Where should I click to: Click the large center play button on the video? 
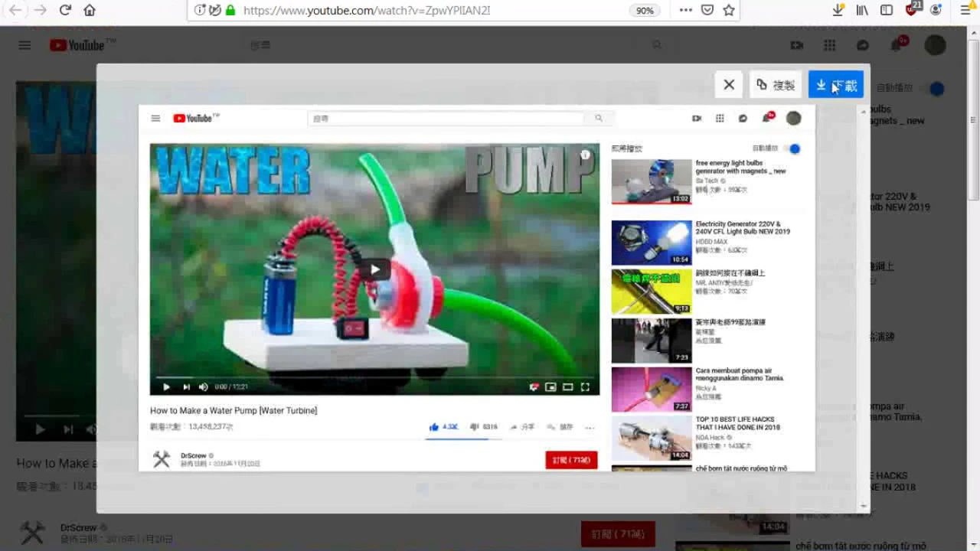tap(375, 269)
